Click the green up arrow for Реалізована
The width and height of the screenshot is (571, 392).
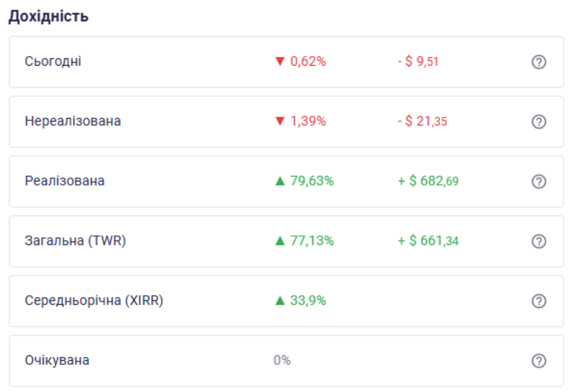(x=279, y=181)
